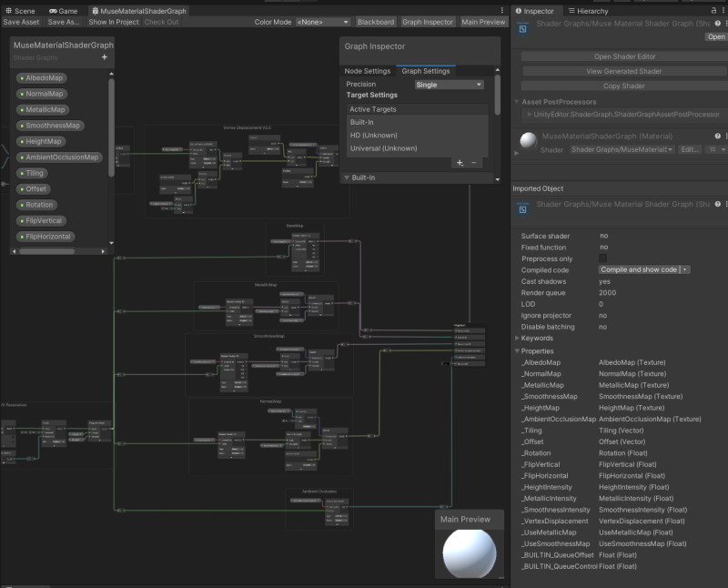Add a new property with the blackboard plus icon
728x588 pixels.
(103, 56)
